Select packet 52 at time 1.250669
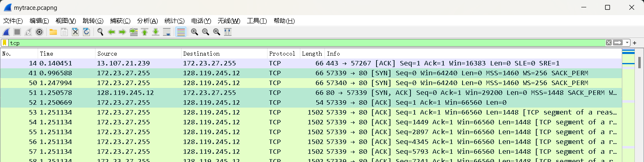This screenshot has height=162, width=644. pos(311,103)
